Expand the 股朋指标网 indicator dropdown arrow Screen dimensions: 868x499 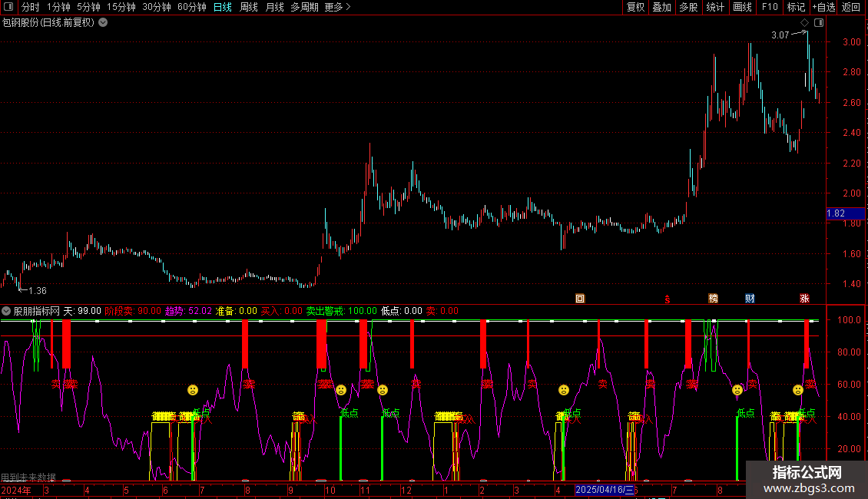tap(6, 311)
